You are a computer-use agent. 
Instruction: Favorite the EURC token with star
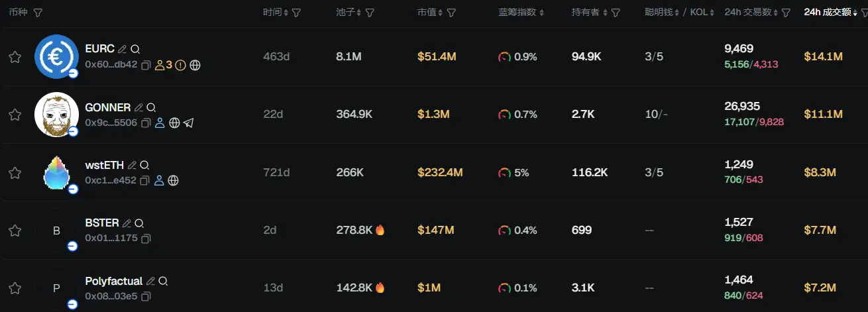[15, 57]
